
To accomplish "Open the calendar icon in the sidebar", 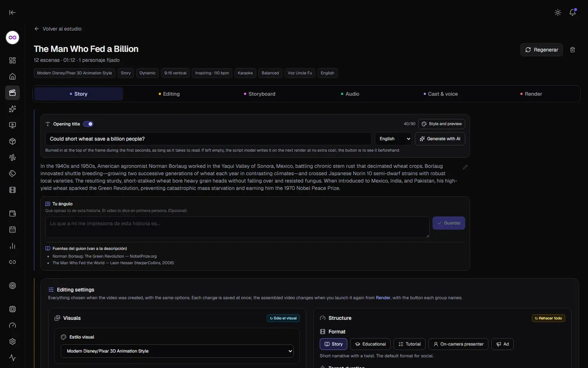I will [13, 230].
